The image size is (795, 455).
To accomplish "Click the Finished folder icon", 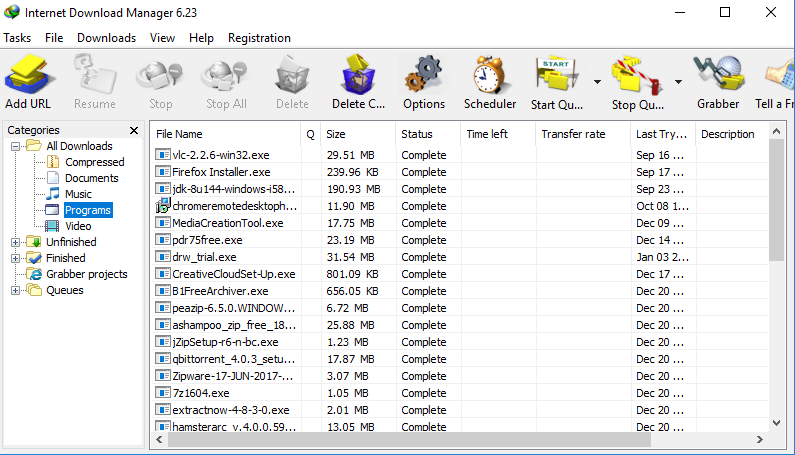I will [x=34, y=258].
